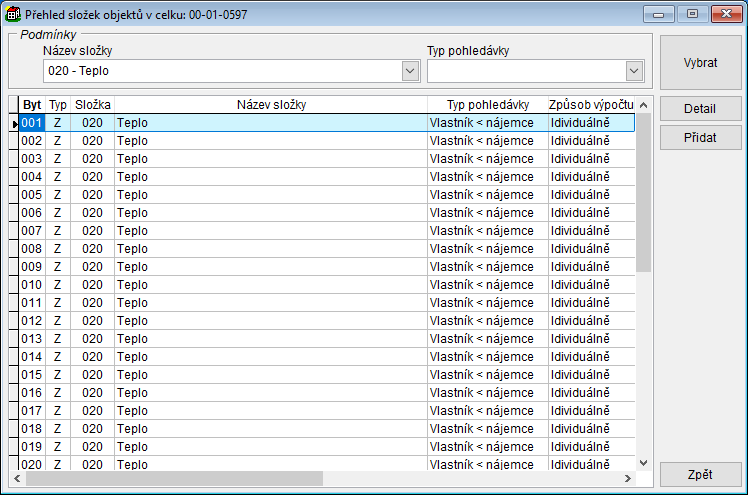Sort by the Byt column header
The image size is (748, 495).
point(32,105)
